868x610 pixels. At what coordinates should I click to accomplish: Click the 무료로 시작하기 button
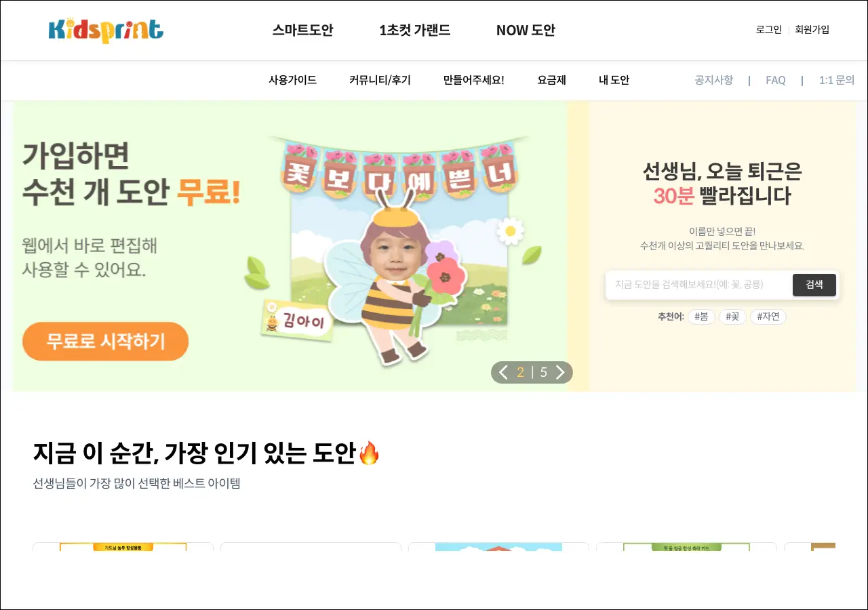coord(105,342)
